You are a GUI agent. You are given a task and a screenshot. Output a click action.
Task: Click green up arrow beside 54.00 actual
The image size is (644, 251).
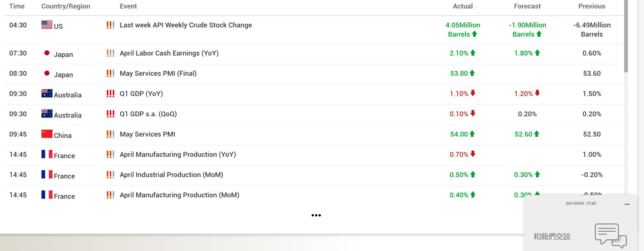pyautogui.click(x=472, y=134)
